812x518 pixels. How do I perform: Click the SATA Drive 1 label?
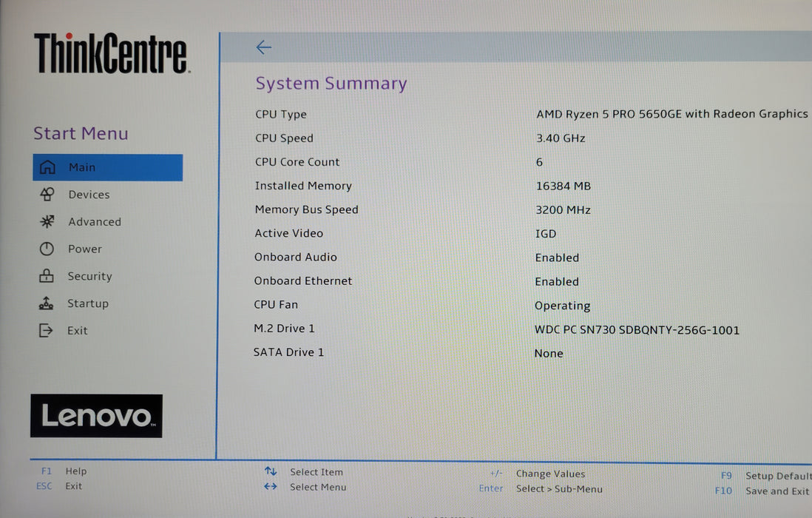point(288,352)
